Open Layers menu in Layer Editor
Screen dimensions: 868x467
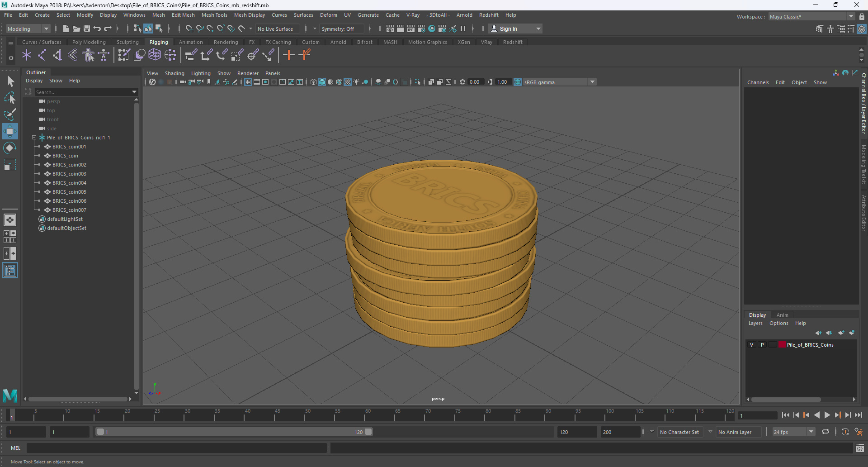point(755,323)
